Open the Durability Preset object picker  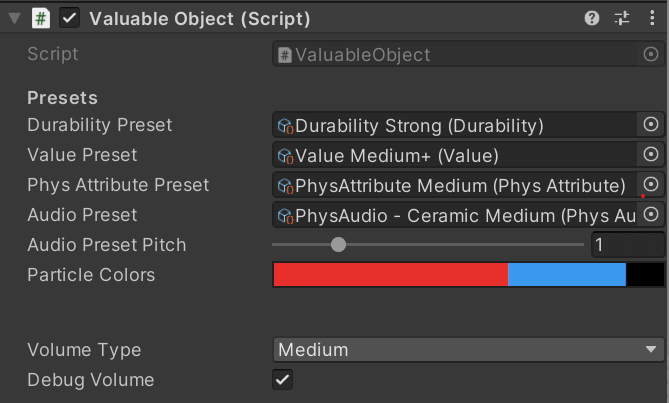651,125
